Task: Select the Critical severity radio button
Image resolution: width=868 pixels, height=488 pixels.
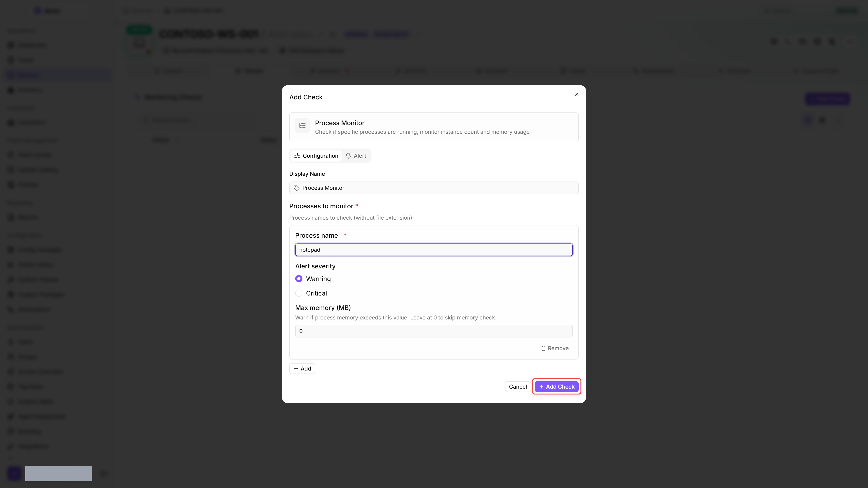Action: 299,293
